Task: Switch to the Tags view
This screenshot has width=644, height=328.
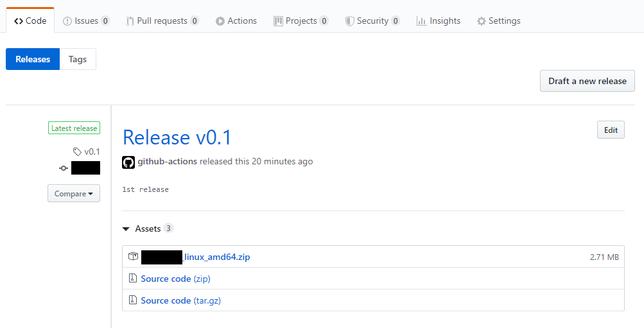Action: (x=78, y=59)
